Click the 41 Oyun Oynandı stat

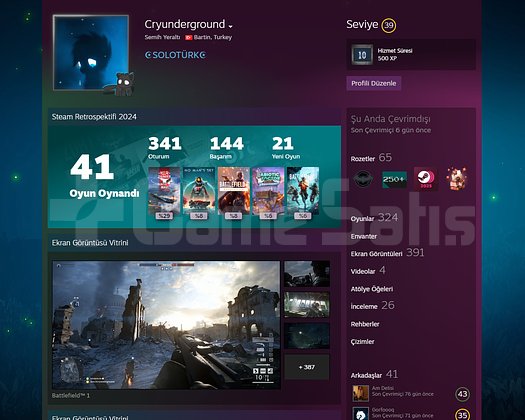pyautogui.click(x=104, y=176)
